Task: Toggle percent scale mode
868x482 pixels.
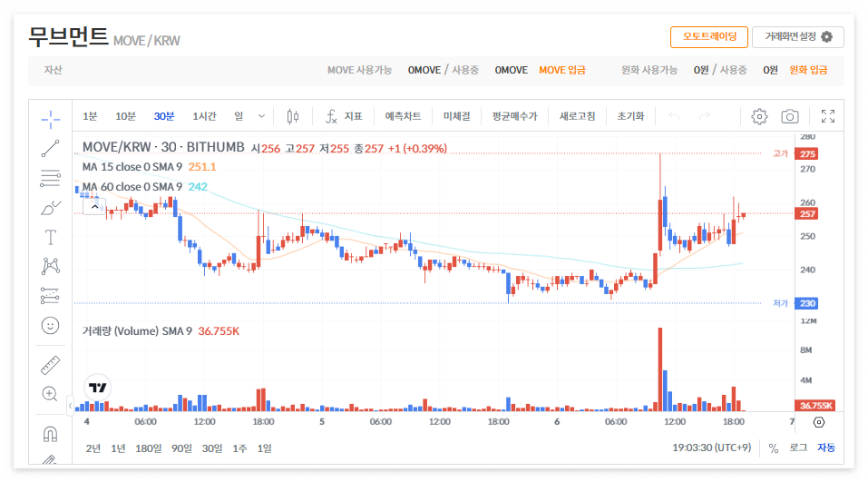Action: 774,448
